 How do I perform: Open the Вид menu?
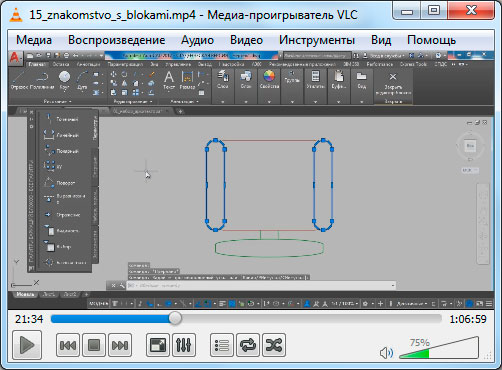381,40
